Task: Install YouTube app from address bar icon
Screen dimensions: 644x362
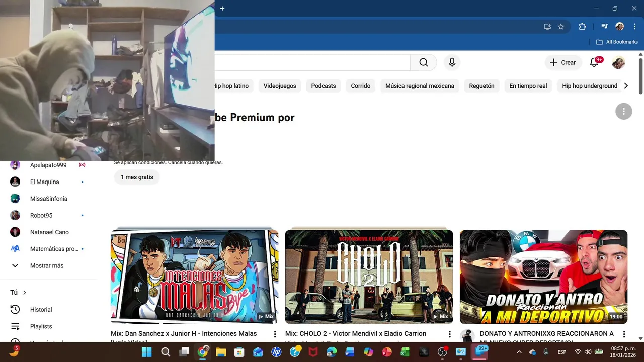Action: click(547, 27)
